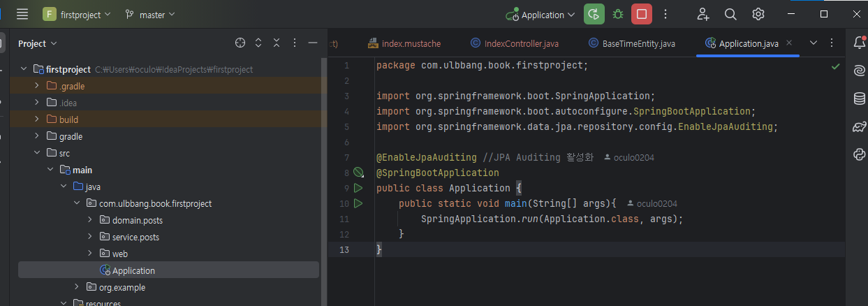This screenshot has width=868, height=306.
Task: Collapse the src folder
Action: pyautogui.click(x=37, y=153)
